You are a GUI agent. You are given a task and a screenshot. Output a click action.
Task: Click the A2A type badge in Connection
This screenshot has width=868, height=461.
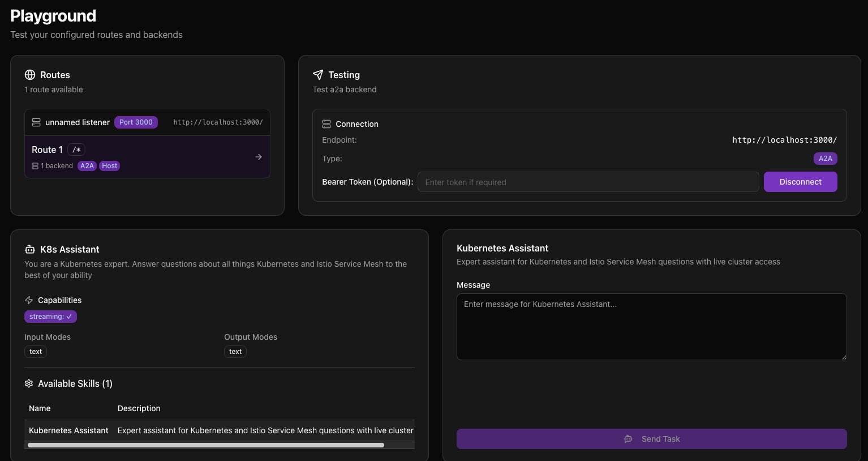[825, 159]
